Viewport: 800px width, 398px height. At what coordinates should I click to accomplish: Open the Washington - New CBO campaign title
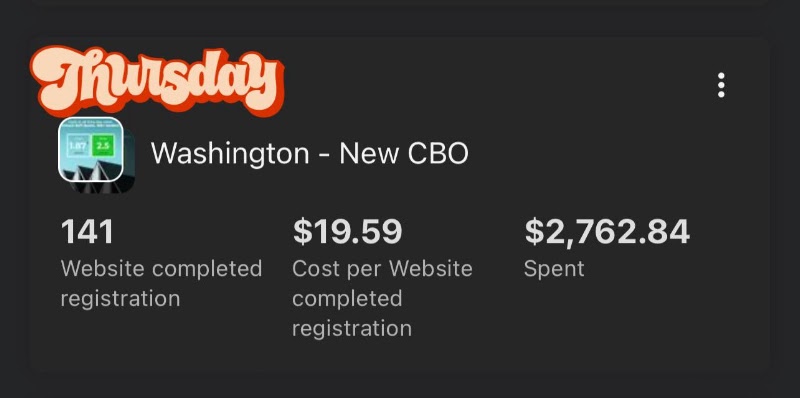[x=309, y=153]
